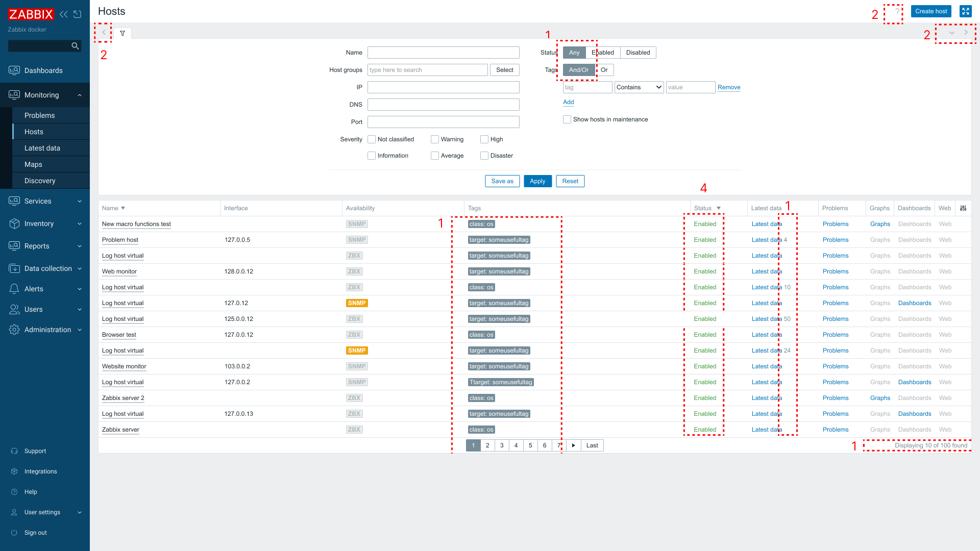980x551 pixels.
Task: Click the Host groups search input
Action: 427,70
